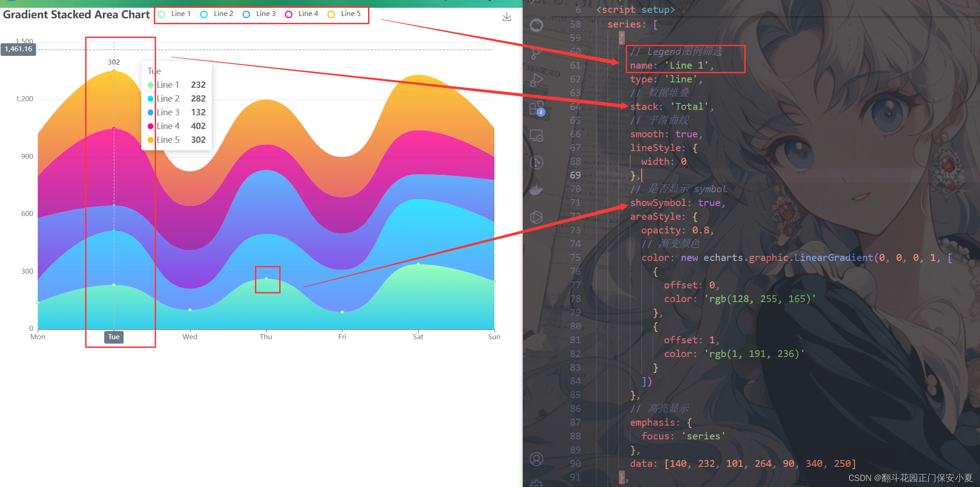
Task: Click the 'areaStyle: {' code line
Action: (x=664, y=216)
